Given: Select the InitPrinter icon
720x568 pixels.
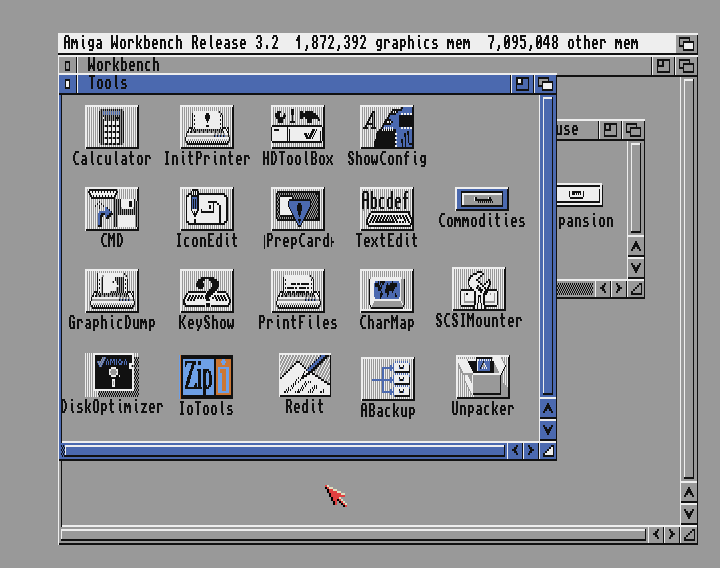Looking at the screenshot, I should point(207,127).
